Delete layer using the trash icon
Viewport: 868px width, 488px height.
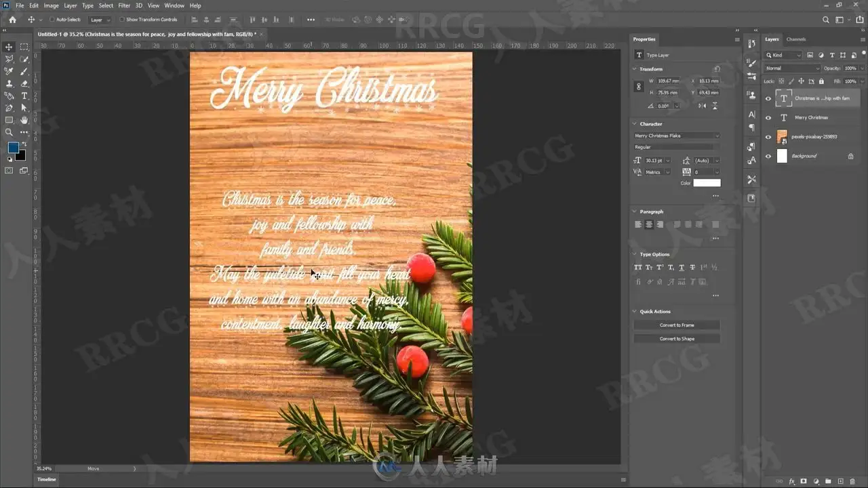[852, 481]
